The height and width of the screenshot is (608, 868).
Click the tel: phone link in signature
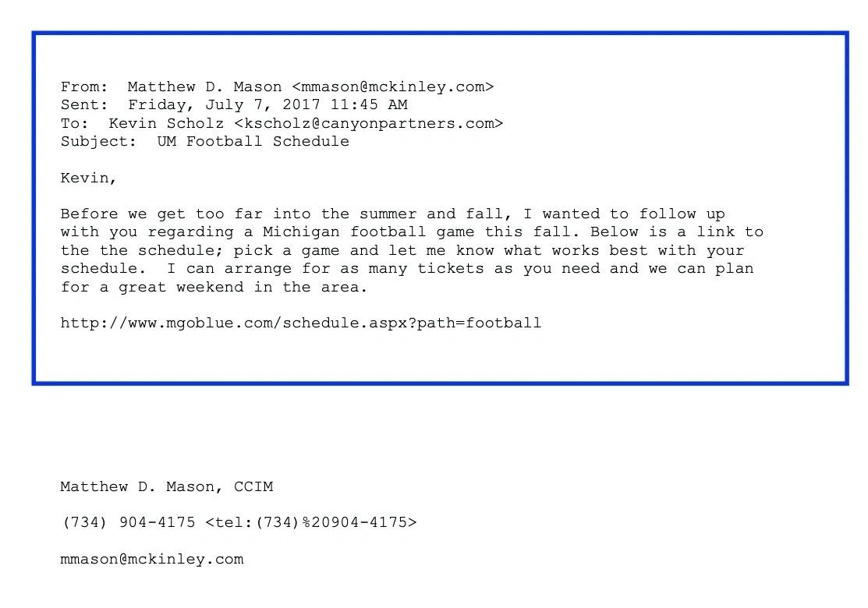coord(310,522)
